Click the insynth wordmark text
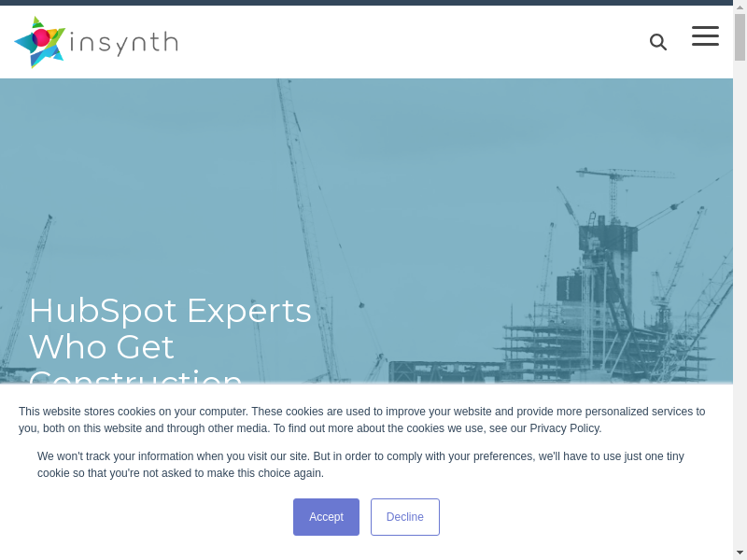747x560 pixels. [x=124, y=43]
